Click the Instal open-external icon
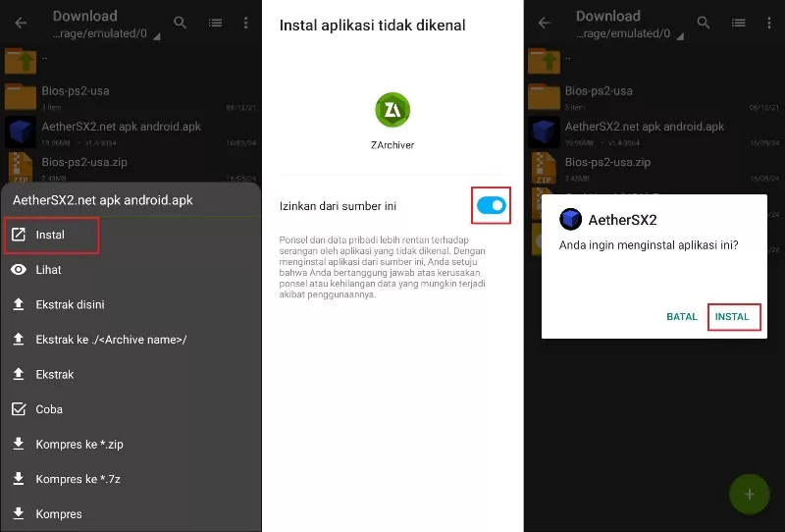 click(19, 235)
